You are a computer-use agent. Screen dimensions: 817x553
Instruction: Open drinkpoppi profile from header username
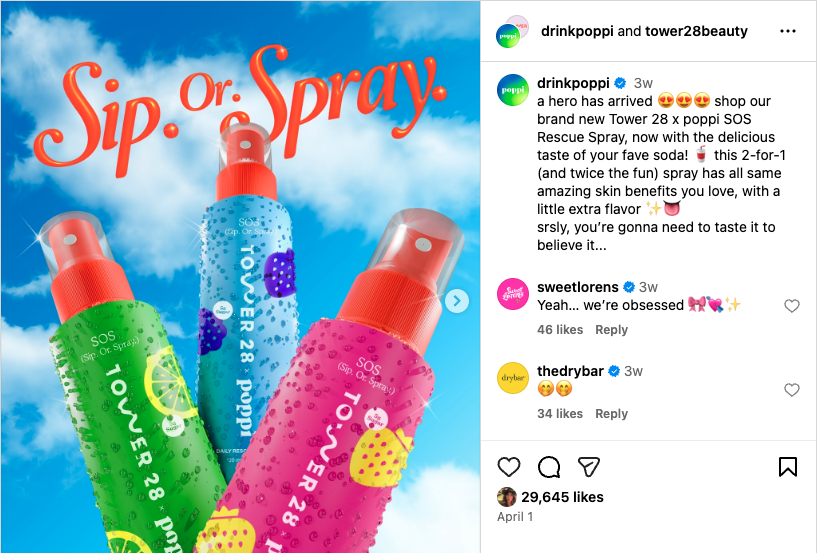(577, 31)
